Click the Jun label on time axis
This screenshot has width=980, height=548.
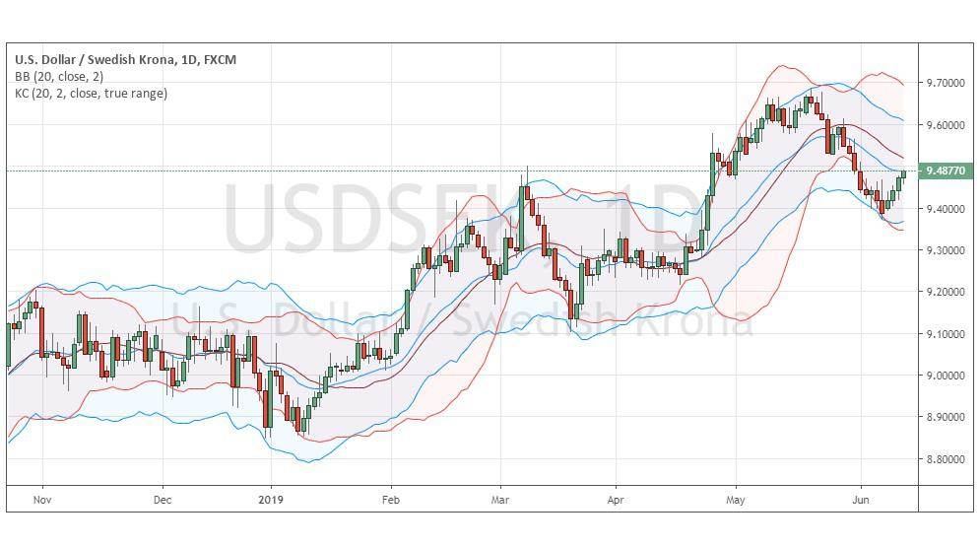click(862, 500)
